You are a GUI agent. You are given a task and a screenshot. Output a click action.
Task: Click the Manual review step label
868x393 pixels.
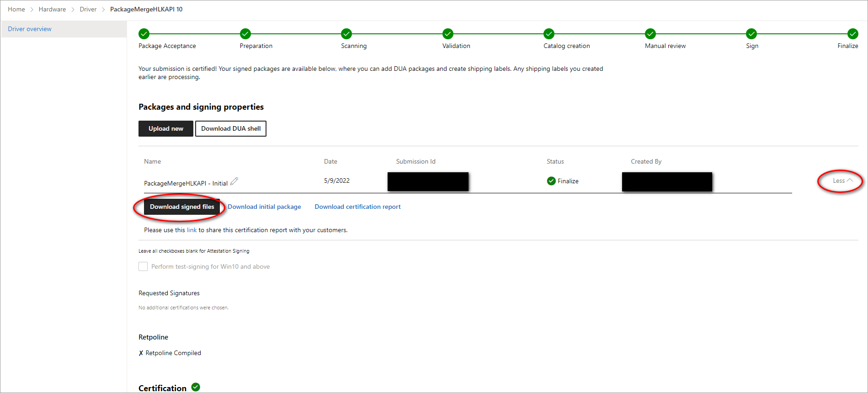coord(666,46)
